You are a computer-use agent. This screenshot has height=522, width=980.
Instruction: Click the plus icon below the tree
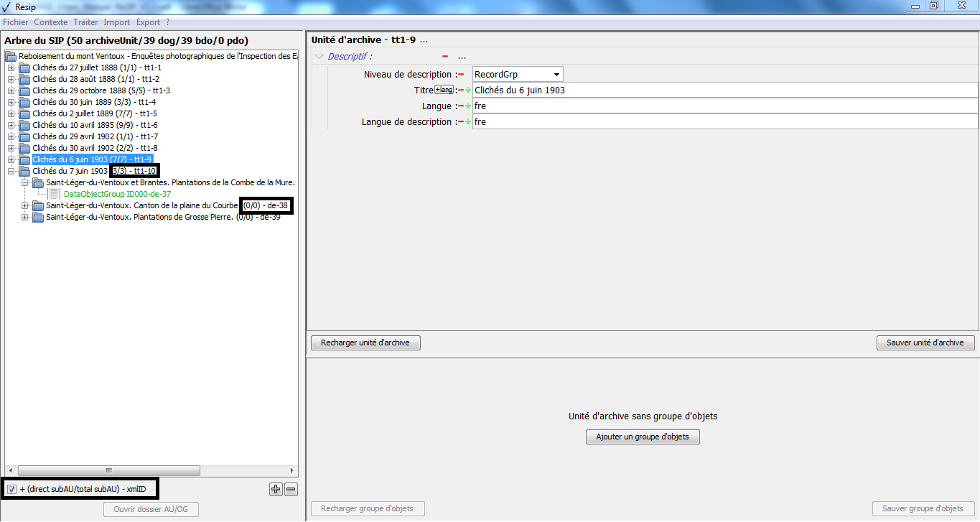coord(276,490)
